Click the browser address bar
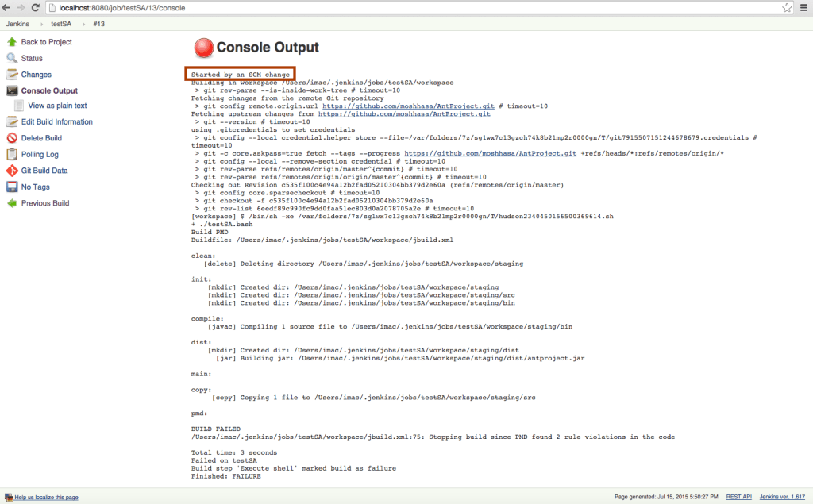The image size is (813, 504). (x=238, y=7)
